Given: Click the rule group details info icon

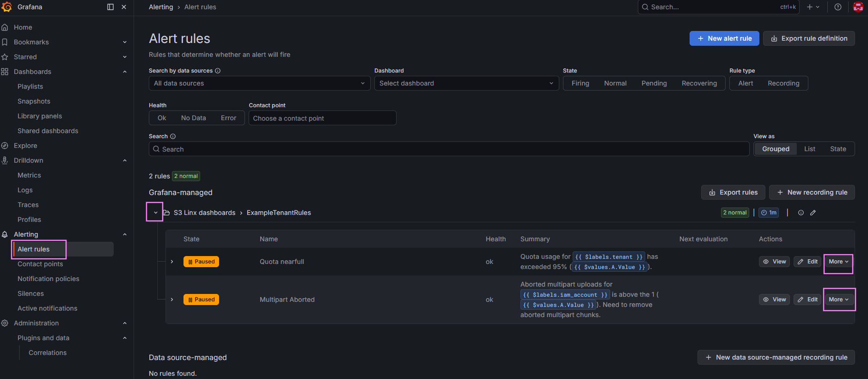Looking at the screenshot, I should (801, 213).
